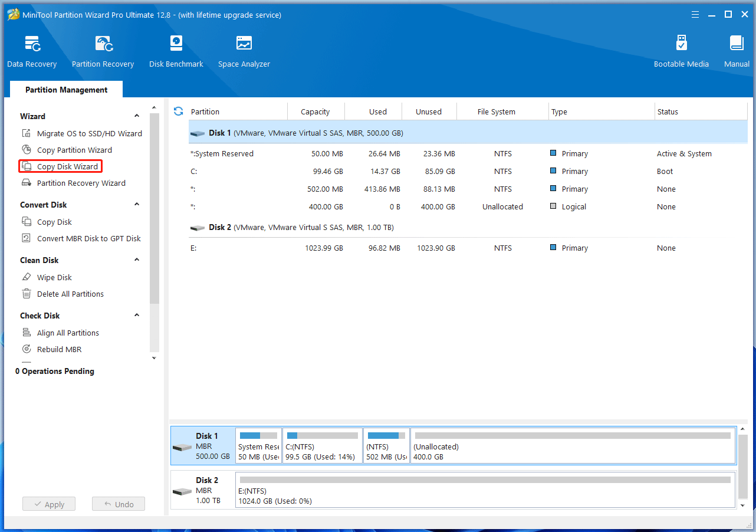
Task: Collapse the Wizard section
Action: [137, 116]
